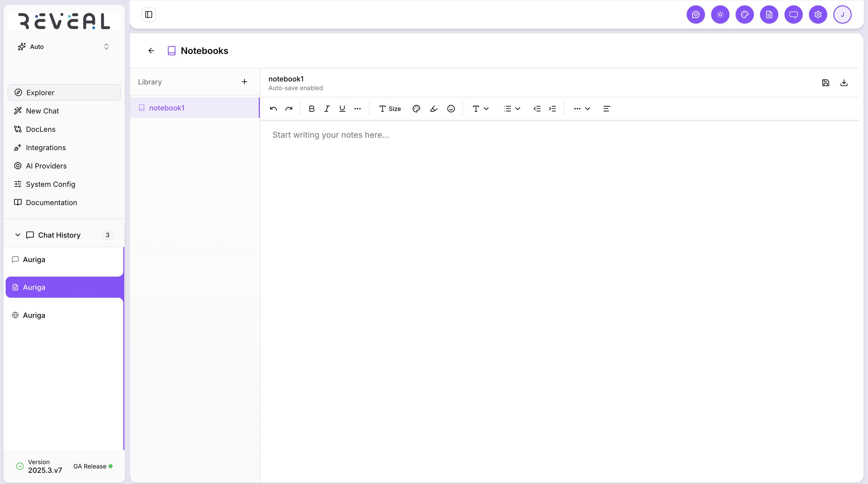Open AI Providers page
868x484 pixels.
[x=64, y=166]
